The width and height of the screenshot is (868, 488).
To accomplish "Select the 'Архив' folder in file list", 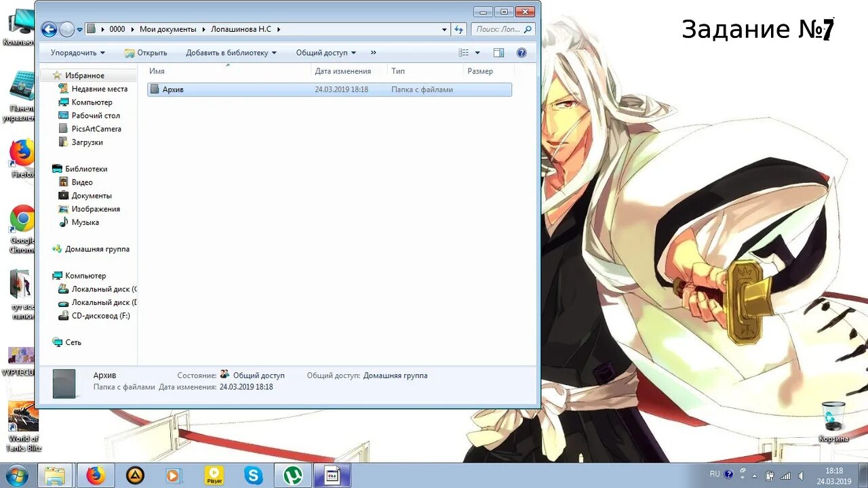I will pyautogui.click(x=330, y=89).
